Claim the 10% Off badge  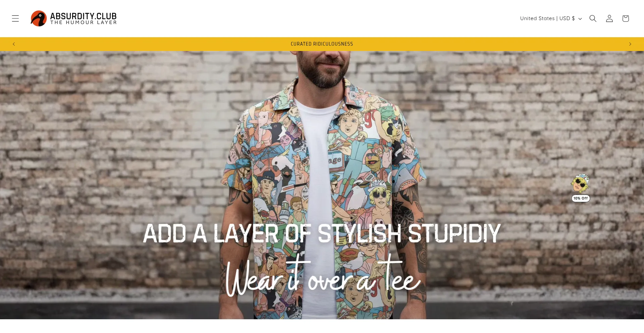pos(581,198)
